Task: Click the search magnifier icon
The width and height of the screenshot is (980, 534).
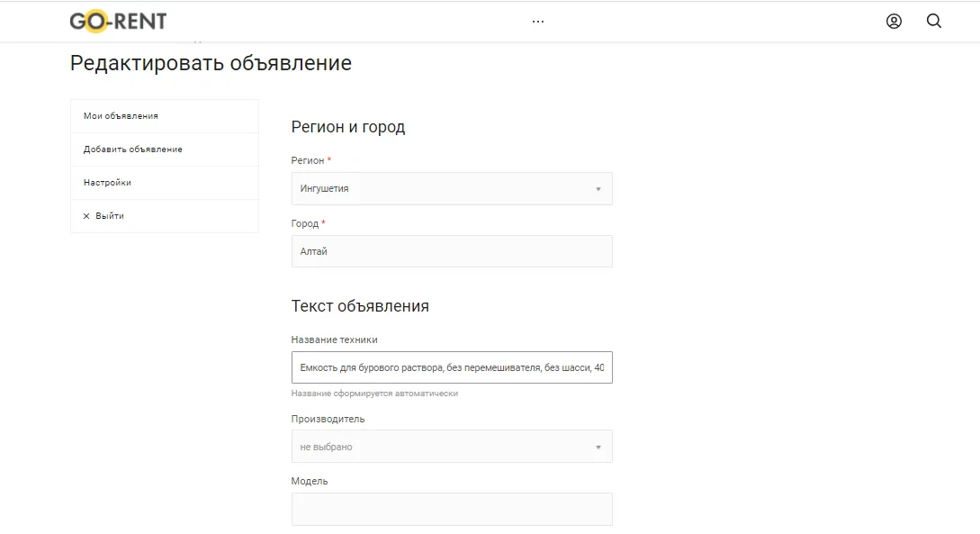Action: point(934,22)
